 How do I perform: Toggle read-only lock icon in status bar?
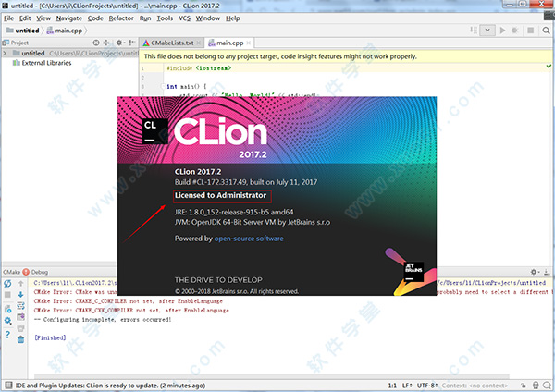[524, 386]
